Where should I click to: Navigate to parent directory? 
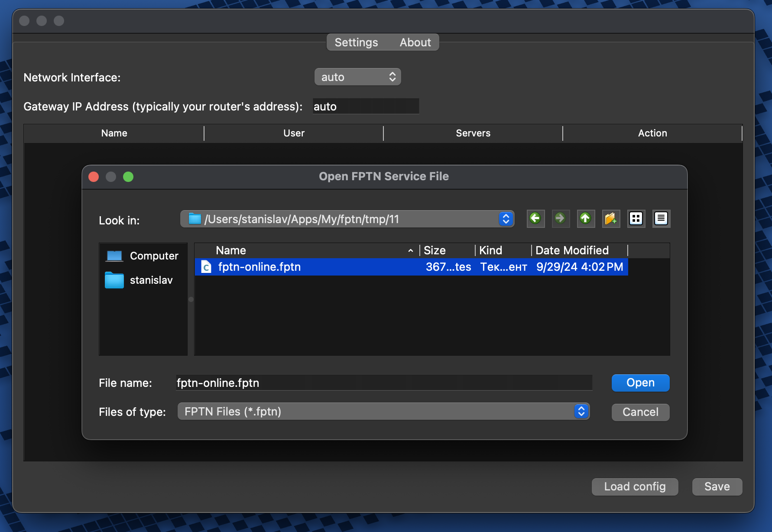coord(586,218)
